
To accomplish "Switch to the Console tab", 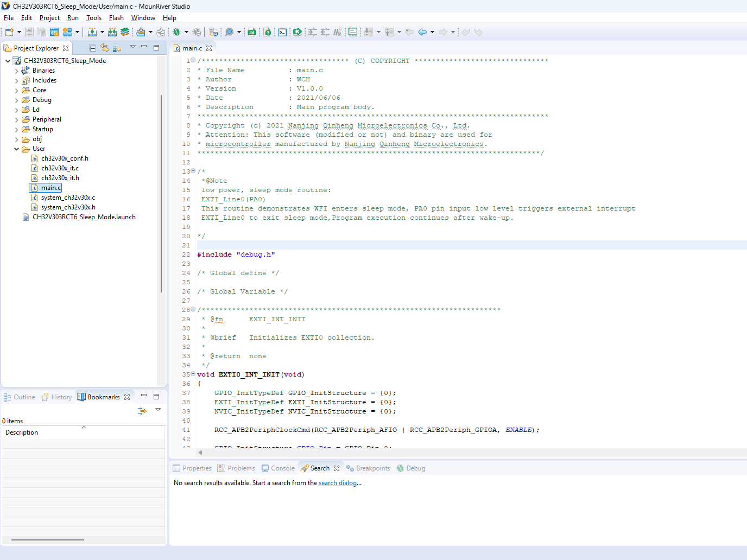I will coord(278,468).
